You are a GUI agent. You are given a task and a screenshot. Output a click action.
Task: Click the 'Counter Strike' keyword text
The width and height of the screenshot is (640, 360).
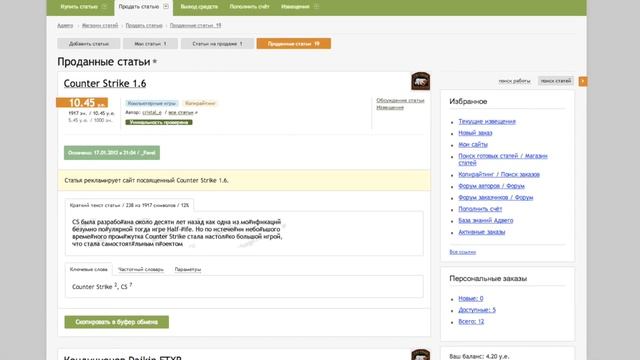(92, 287)
